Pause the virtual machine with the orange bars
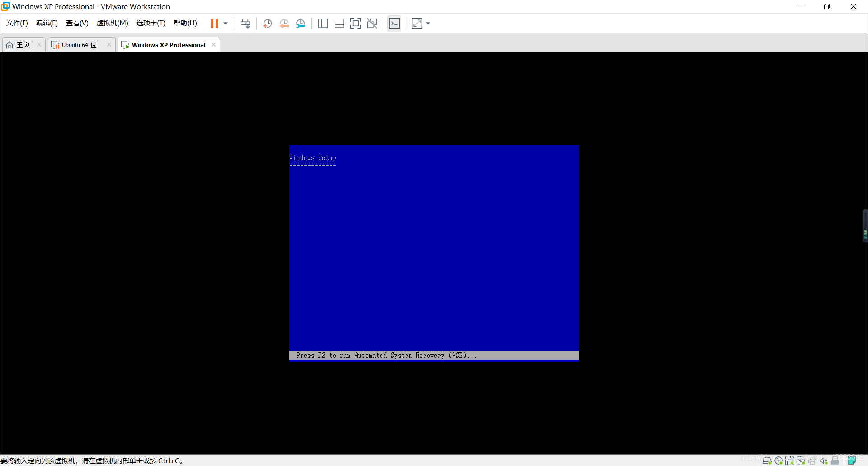This screenshot has height=466, width=868. point(214,23)
